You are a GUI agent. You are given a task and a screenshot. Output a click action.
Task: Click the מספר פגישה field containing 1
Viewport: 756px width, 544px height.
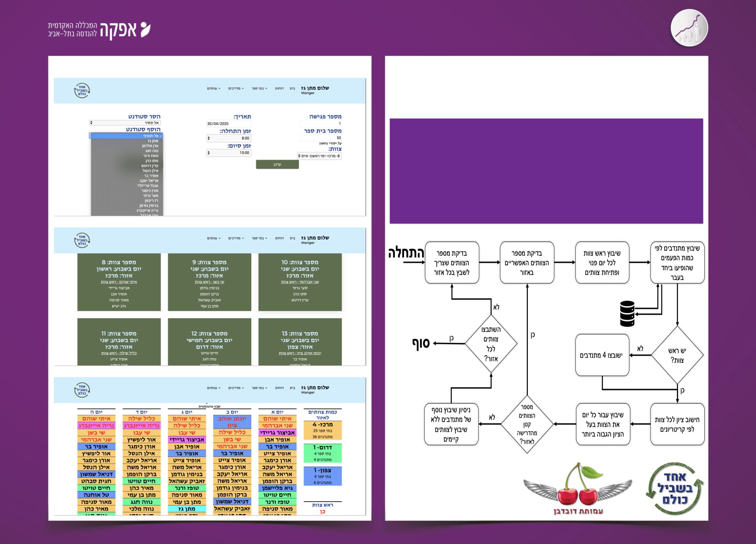[x=321, y=123]
